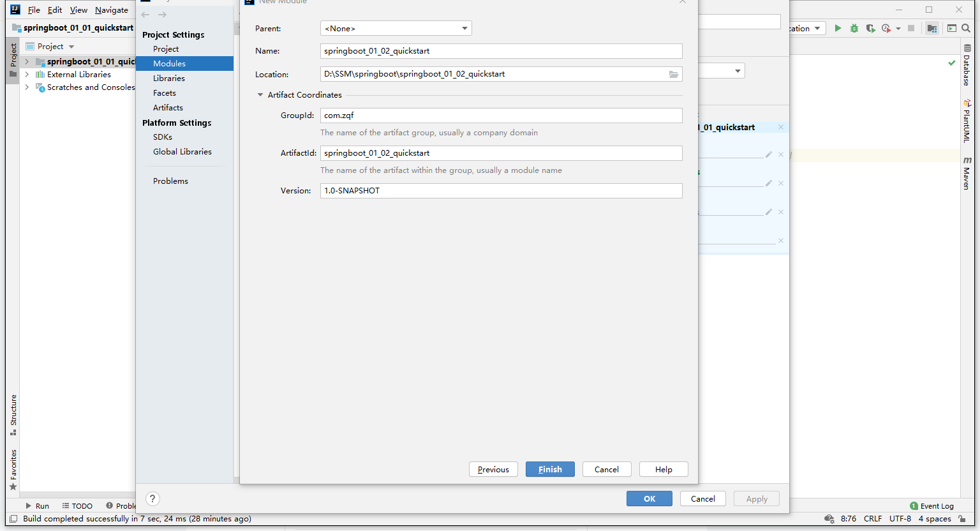The width and height of the screenshot is (980, 531).
Task: Click the ArtifactId input field
Action: (501, 153)
